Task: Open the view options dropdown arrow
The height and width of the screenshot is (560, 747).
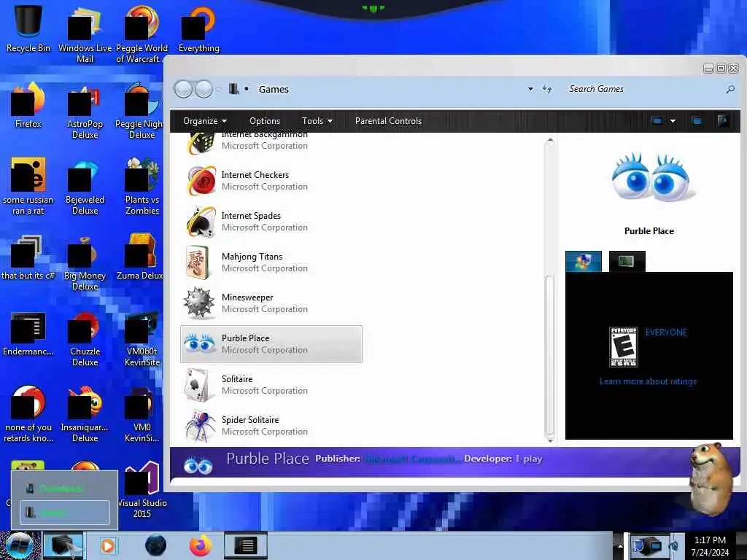Action: [673, 121]
